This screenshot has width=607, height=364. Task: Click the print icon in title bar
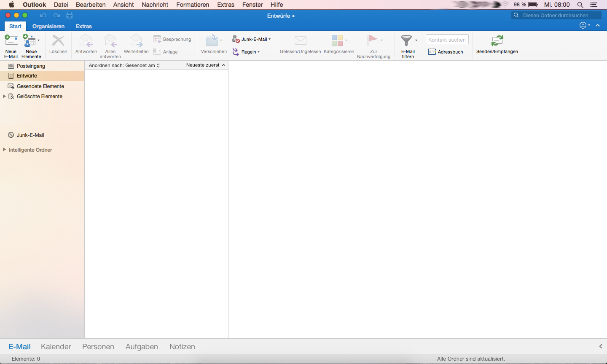[x=70, y=15]
